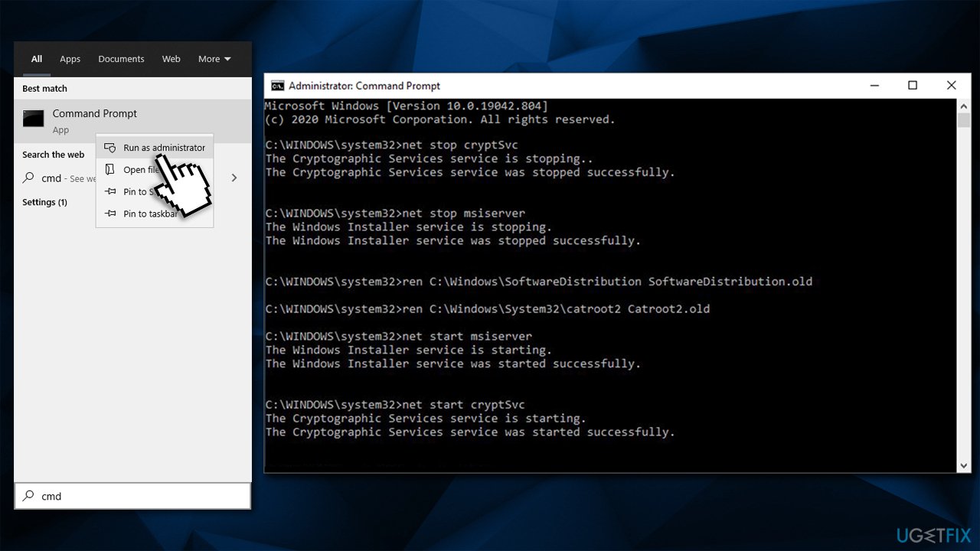Switch to the Documents search tab
Screen dimensions: 980x551
tap(121, 59)
